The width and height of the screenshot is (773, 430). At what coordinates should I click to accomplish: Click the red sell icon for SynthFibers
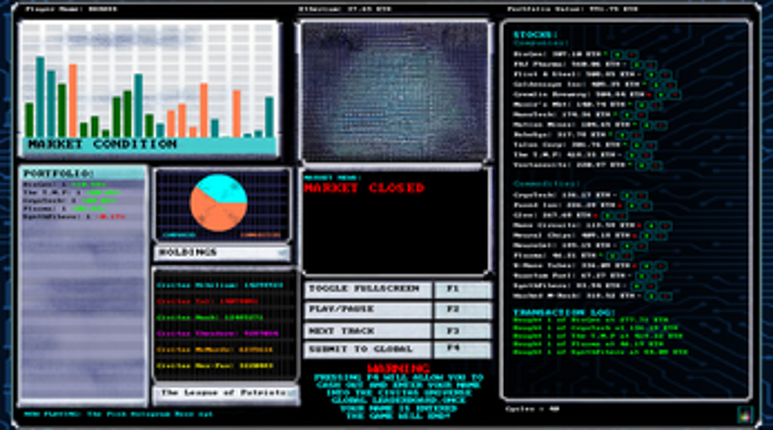pos(651,286)
